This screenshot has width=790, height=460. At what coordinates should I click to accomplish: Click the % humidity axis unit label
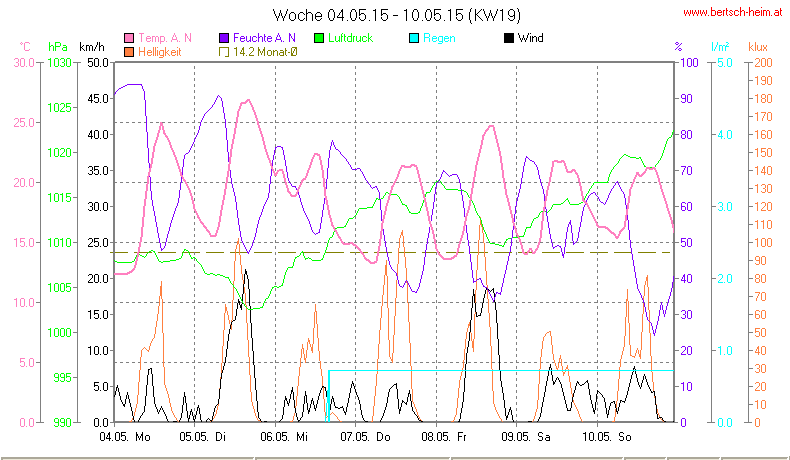tap(679, 47)
